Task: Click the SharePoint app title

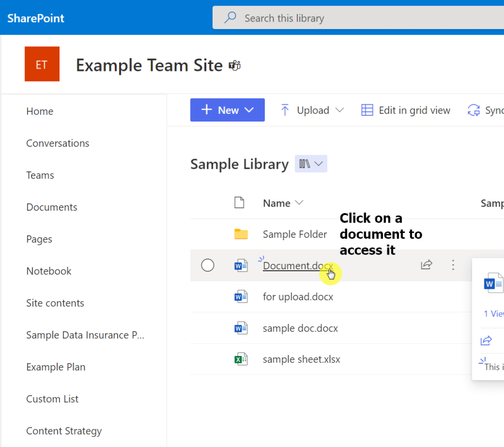Action: tap(35, 18)
